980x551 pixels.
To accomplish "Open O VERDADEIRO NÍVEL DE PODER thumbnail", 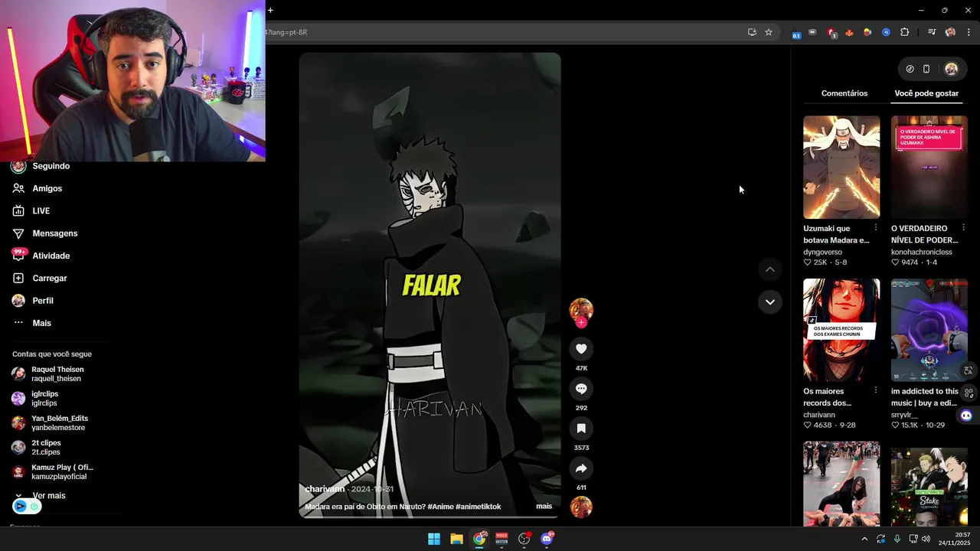I will 929,167.
